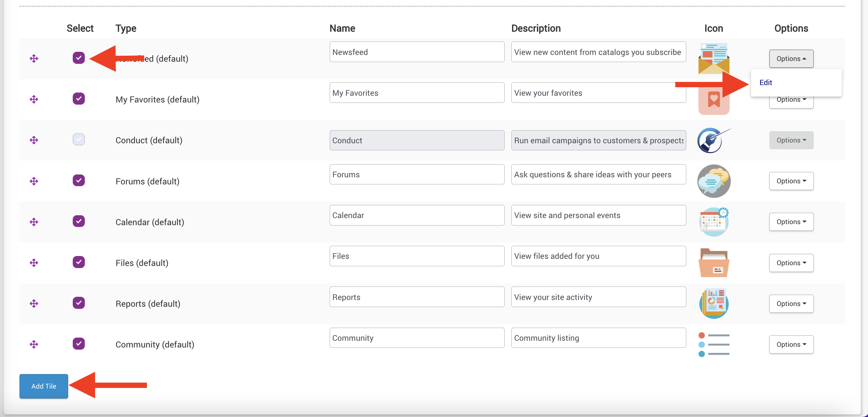
Task: Click the 'Run email campaigns' description field
Action: [x=599, y=140]
